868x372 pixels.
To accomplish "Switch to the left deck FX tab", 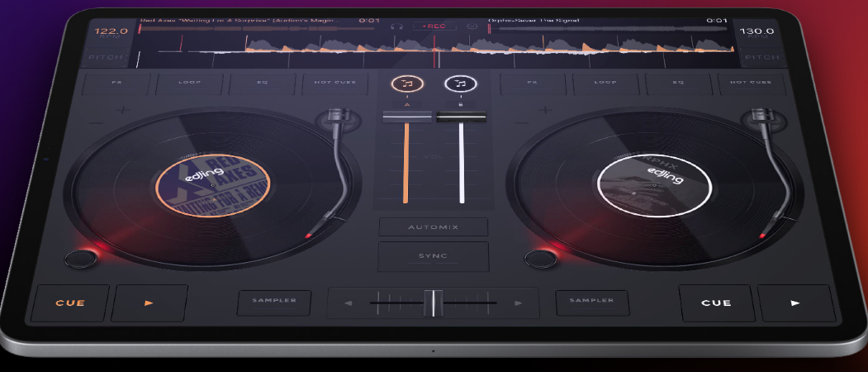I will pyautogui.click(x=116, y=83).
